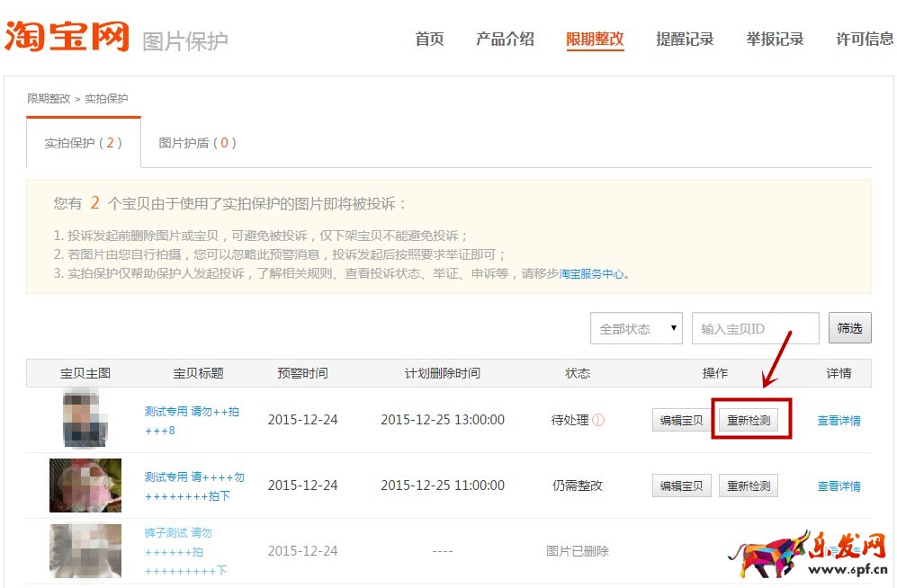Click the 筛选 filter button
Viewport: 897px width, 588px height.
(x=849, y=328)
